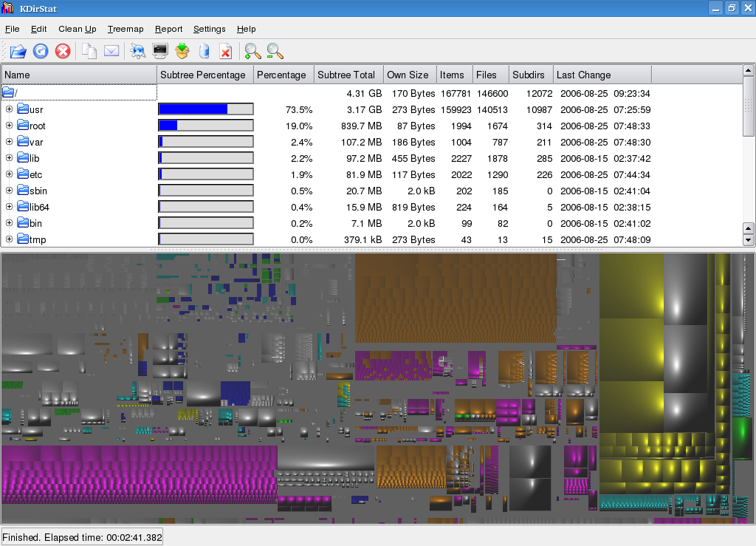The image size is (756, 546).
Task: Expand the etc directory tree node
Action: [x=9, y=174]
